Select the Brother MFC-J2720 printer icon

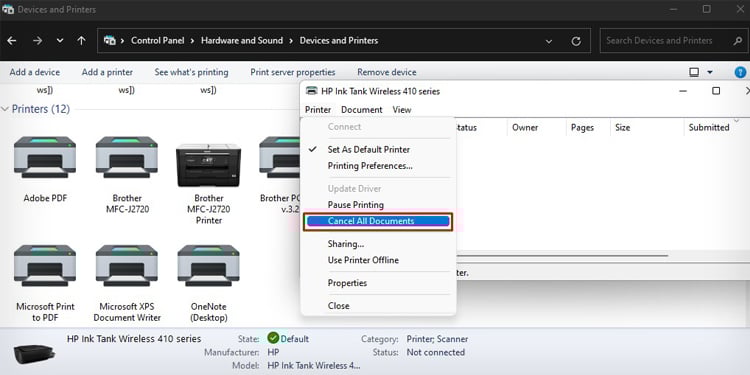pos(127,157)
